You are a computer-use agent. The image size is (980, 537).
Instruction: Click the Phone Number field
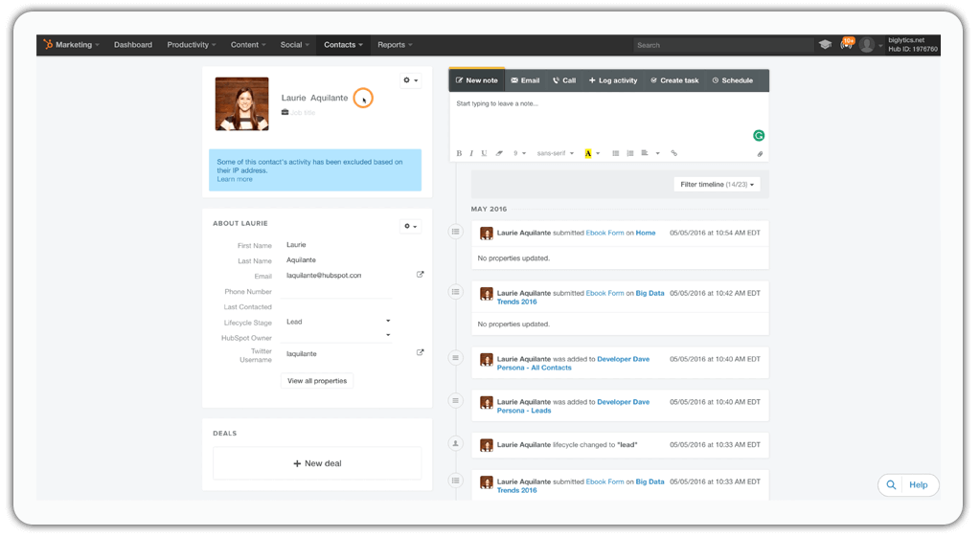(338, 291)
